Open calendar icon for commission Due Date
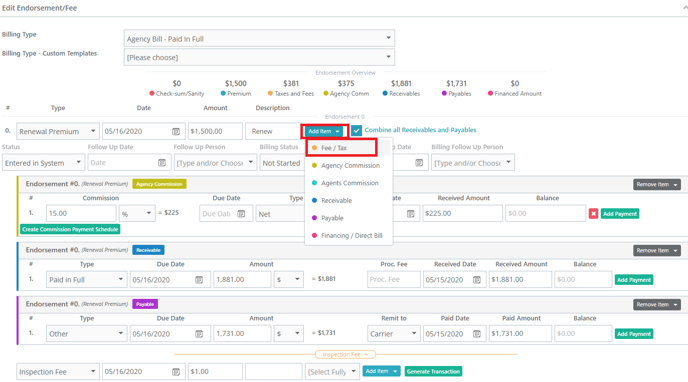The image size is (688, 382). click(241, 214)
